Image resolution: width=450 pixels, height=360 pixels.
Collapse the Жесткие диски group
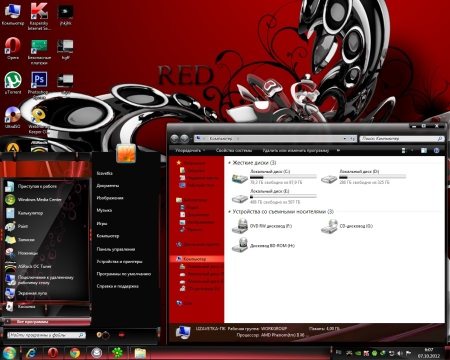tap(230, 163)
